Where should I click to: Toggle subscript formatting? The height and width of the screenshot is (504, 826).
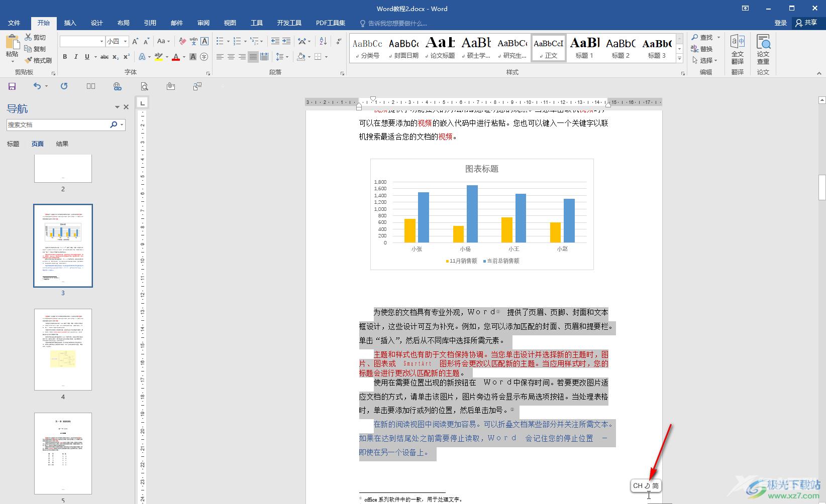pos(116,57)
